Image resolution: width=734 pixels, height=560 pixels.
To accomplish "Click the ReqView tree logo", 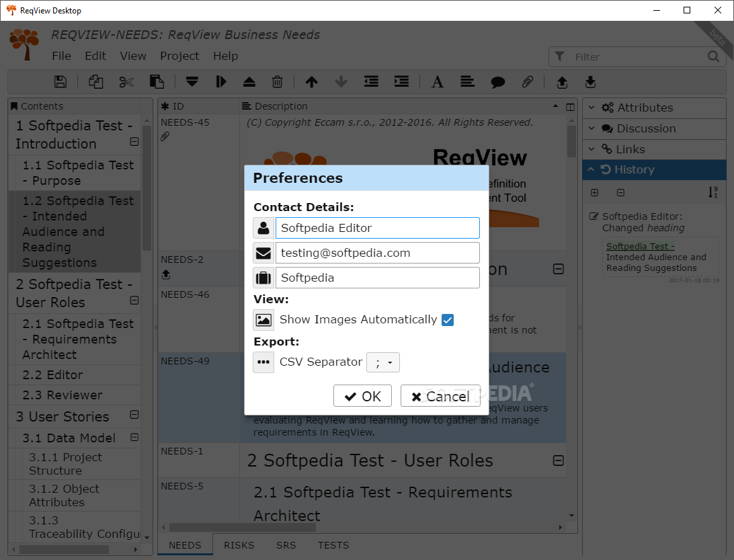I will (24, 44).
